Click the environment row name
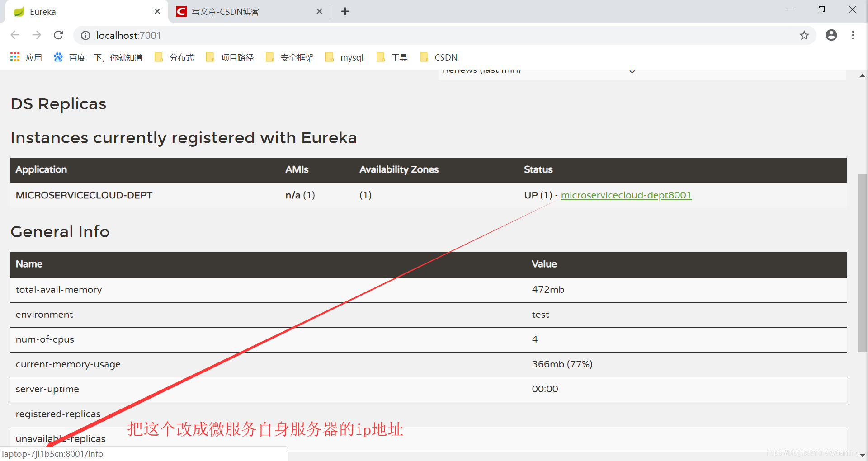This screenshot has width=868, height=461. click(44, 315)
